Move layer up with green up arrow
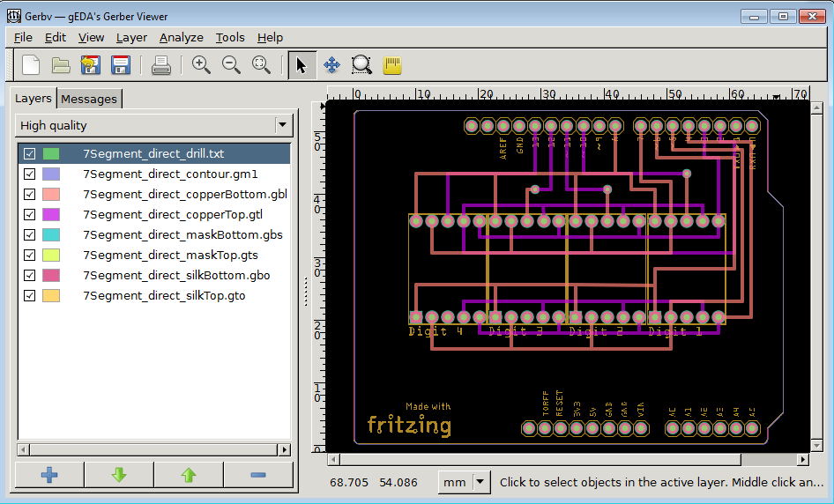This screenshot has height=504, width=834. [x=189, y=474]
